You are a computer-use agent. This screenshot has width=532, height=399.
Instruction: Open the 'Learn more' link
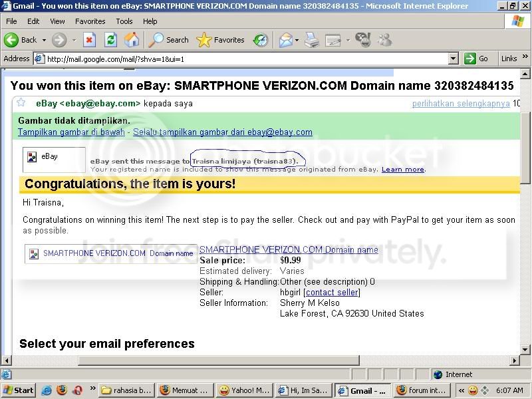pyautogui.click(x=403, y=170)
